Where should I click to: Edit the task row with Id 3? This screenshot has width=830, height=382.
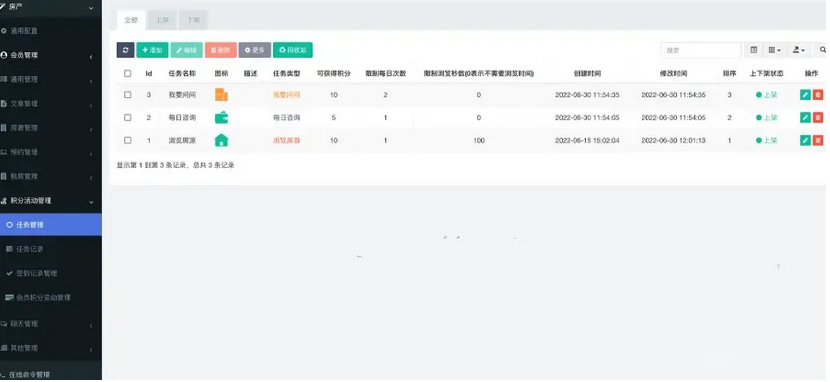[805, 95]
